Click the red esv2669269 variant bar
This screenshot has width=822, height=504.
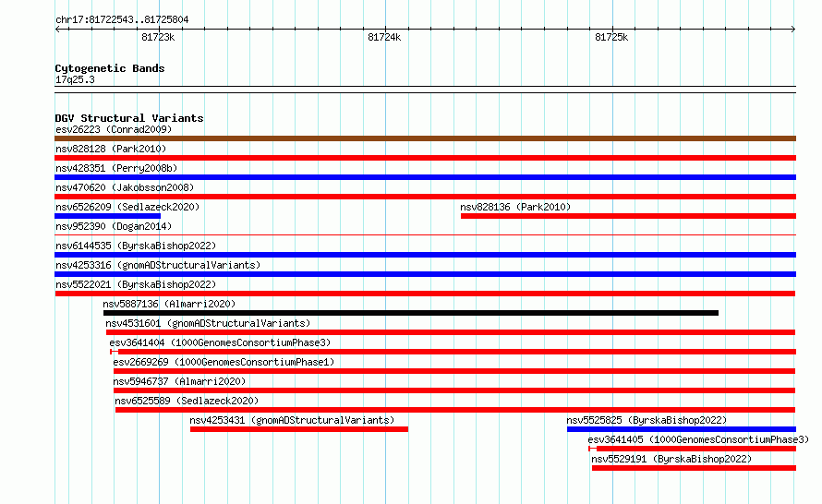pyautogui.click(x=454, y=371)
